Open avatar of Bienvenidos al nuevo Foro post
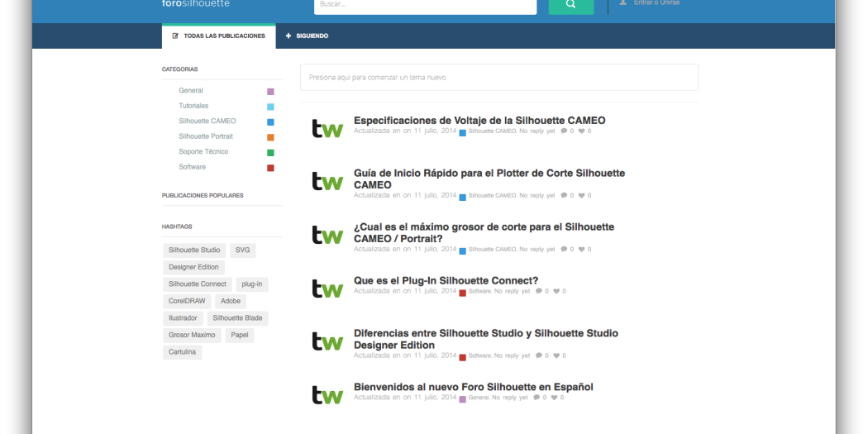Viewport: 868px width, 434px height. (327, 394)
